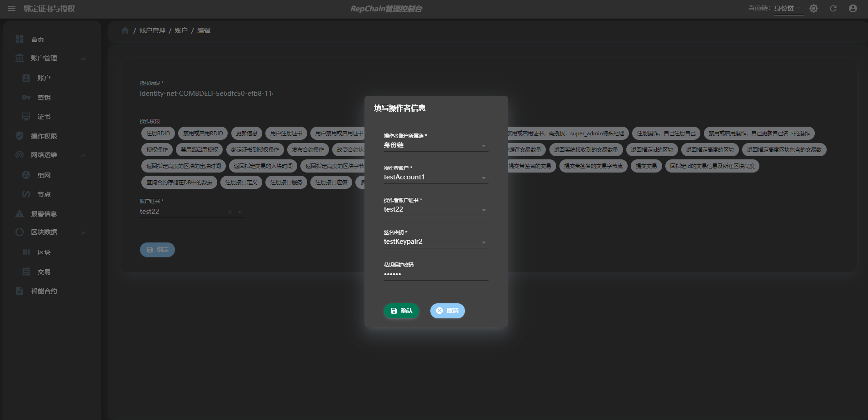Click 账户管理 breadcrumb link
This screenshot has height=420, width=868.
(152, 30)
